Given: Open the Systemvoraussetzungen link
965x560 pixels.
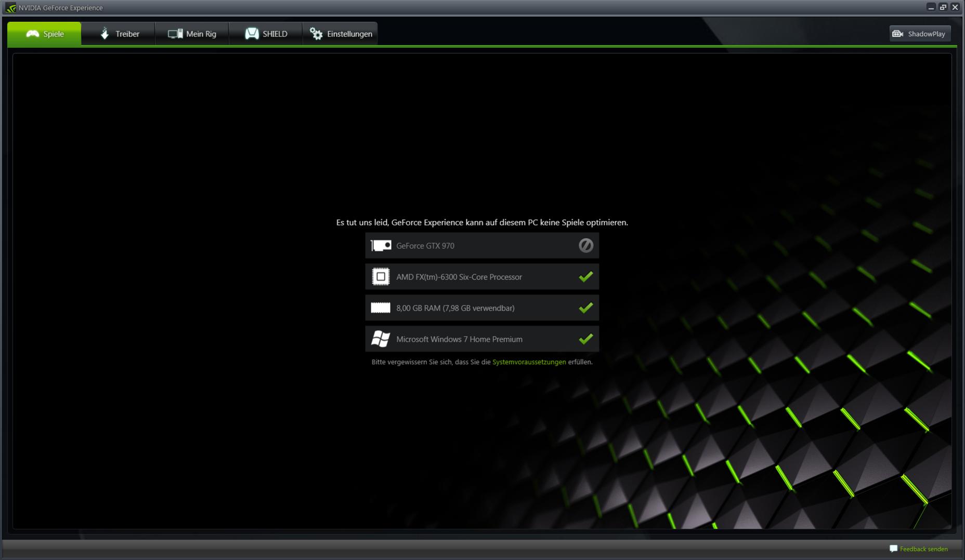Looking at the screenshot, I should pyautogui.click(x=529, y=362).
